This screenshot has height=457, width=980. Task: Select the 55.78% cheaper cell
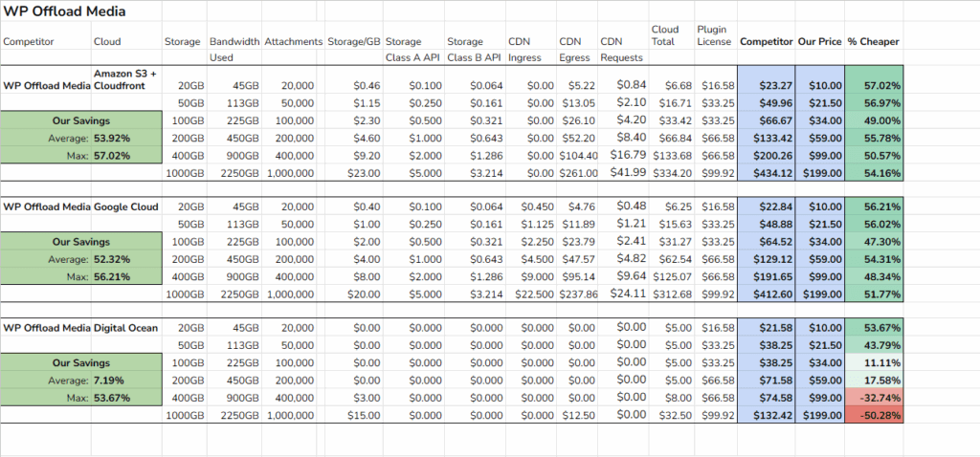click(x=874, y=139)
